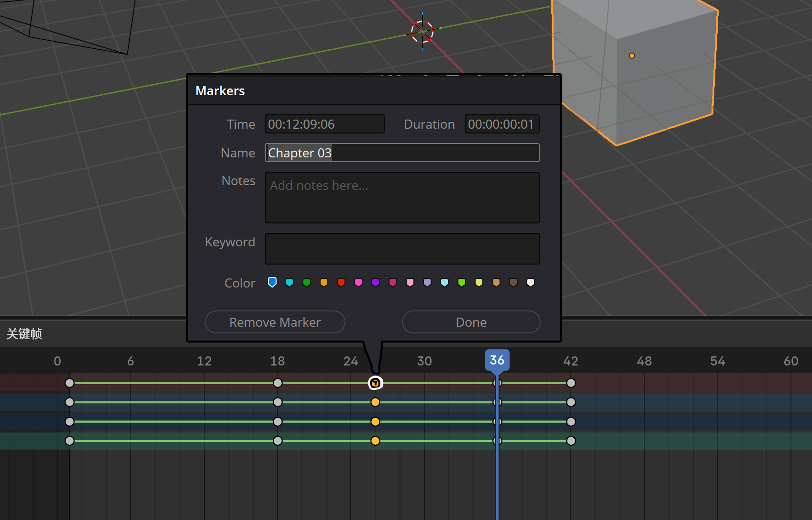Select frame 0 keyframe in red channel row
Viewport: 812px width, 520px height.
(70, 383)
